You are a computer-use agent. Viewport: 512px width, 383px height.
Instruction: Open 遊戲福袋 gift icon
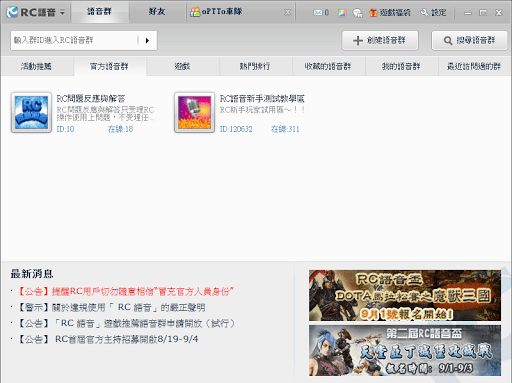(389, 13)
